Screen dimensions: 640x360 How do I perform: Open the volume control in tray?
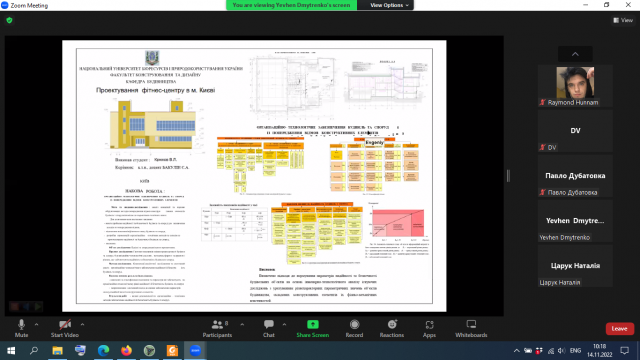click(561, 351)
